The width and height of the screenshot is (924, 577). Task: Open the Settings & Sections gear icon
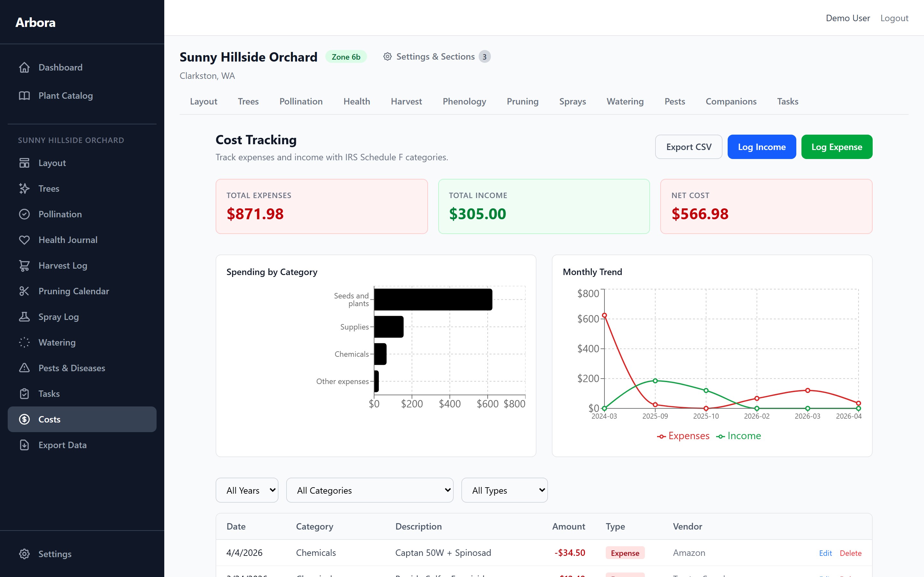tap(387, 56)
